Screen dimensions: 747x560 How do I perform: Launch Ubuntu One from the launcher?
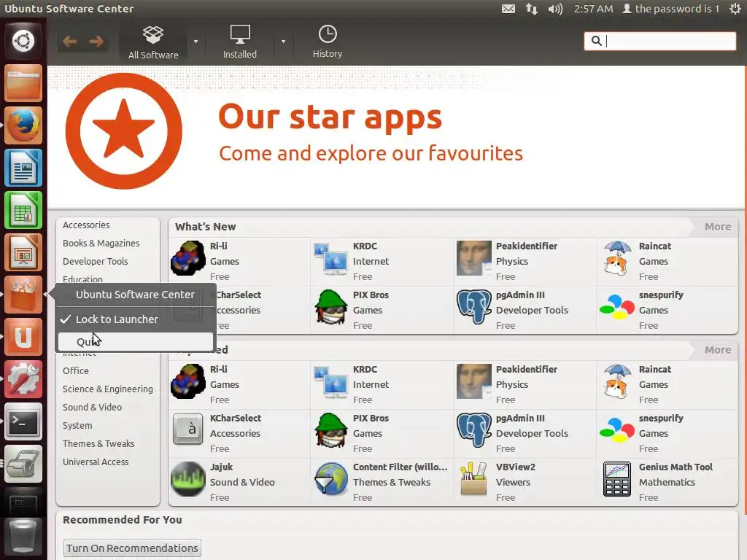(x=23, y=338)
